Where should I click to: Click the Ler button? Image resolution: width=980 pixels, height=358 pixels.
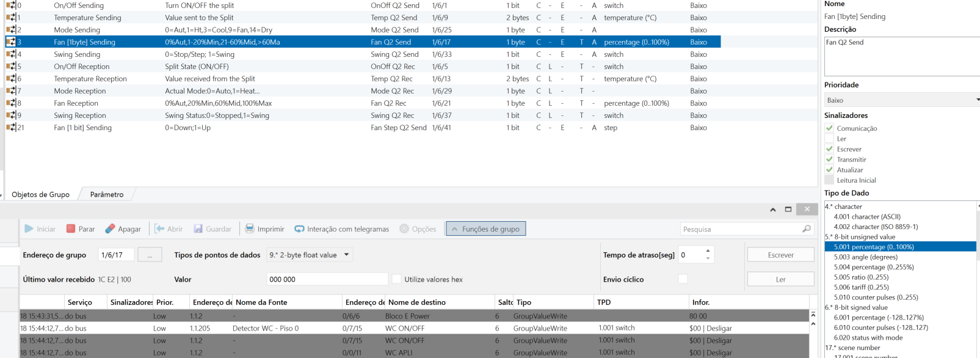click(x=781, y=279)
